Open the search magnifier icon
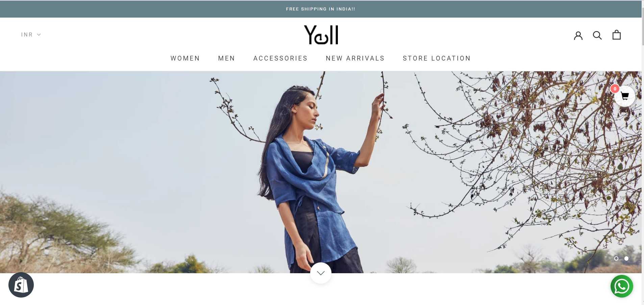This screenshot has height=305, width=644. (597, 35)
